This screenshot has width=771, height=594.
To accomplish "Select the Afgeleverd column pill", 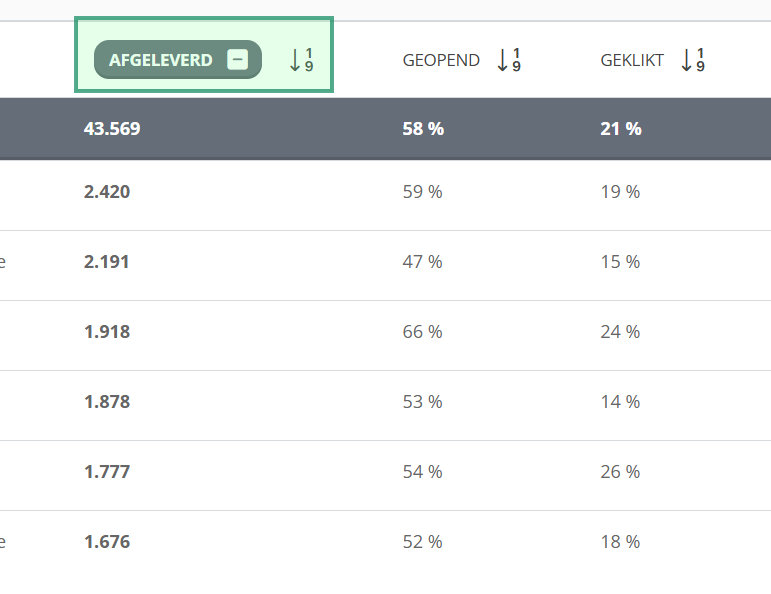I will coord(162,60).
